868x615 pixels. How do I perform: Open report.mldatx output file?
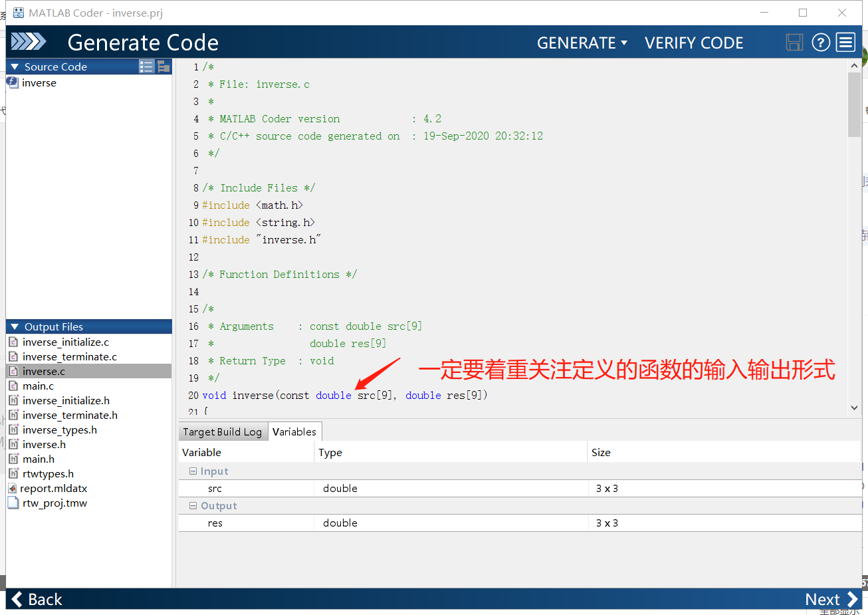[54, 488]
